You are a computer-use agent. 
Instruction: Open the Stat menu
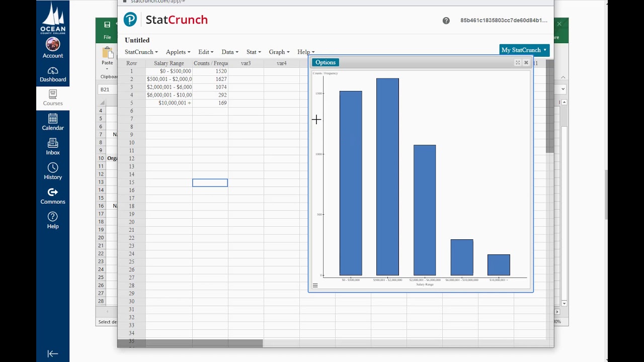[254, 52]
